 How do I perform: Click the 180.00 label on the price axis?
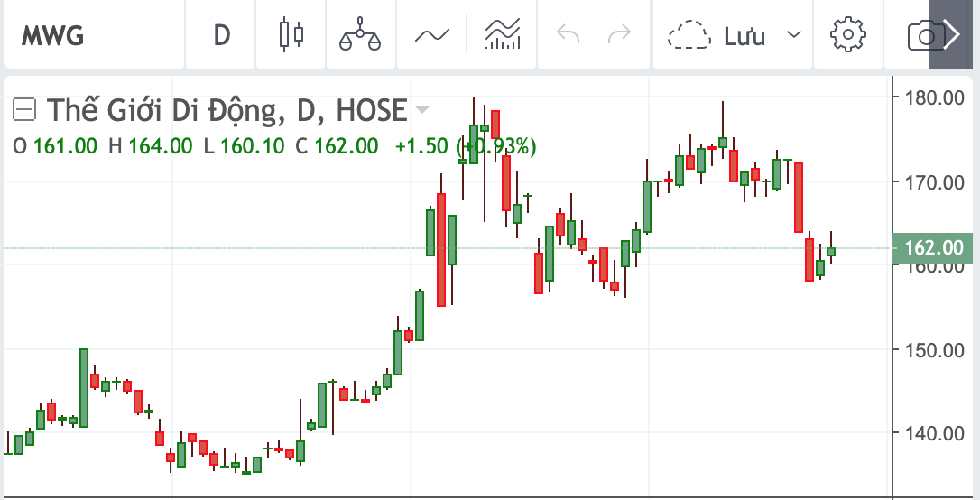[934, 97]
